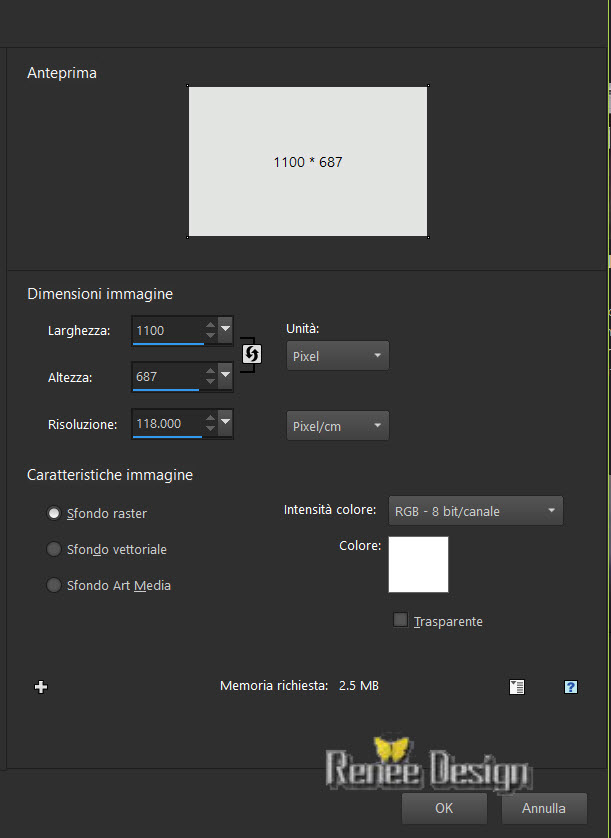Open the help question mark icon

[x=570, y=687]
